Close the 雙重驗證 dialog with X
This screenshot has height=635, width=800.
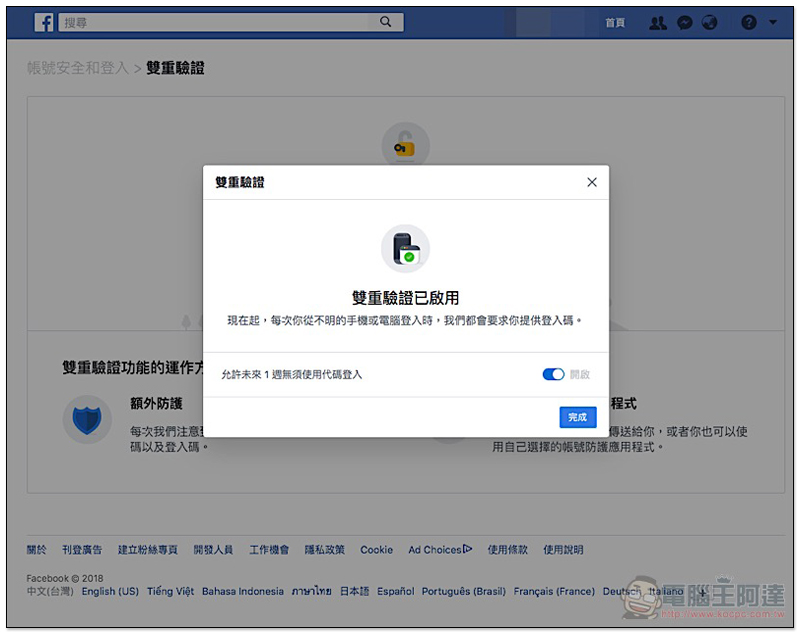592,182
